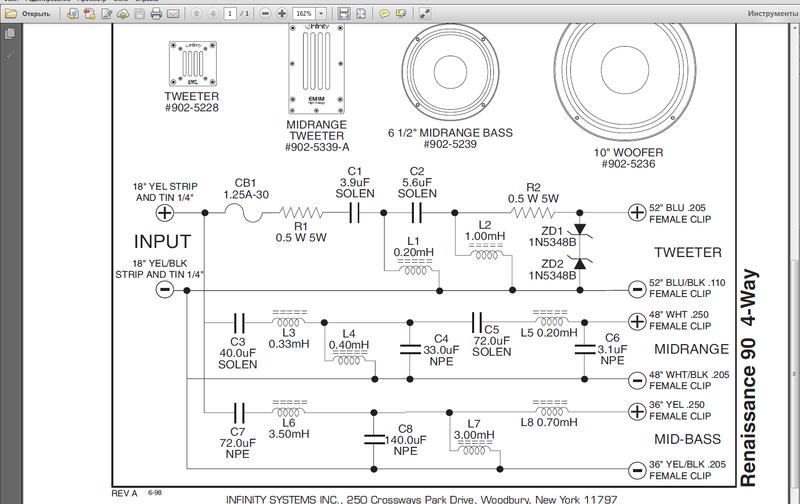The image size is (800, 504).
Task: Open the attachments paperclip sidebar panel
Action: (10, 55)
